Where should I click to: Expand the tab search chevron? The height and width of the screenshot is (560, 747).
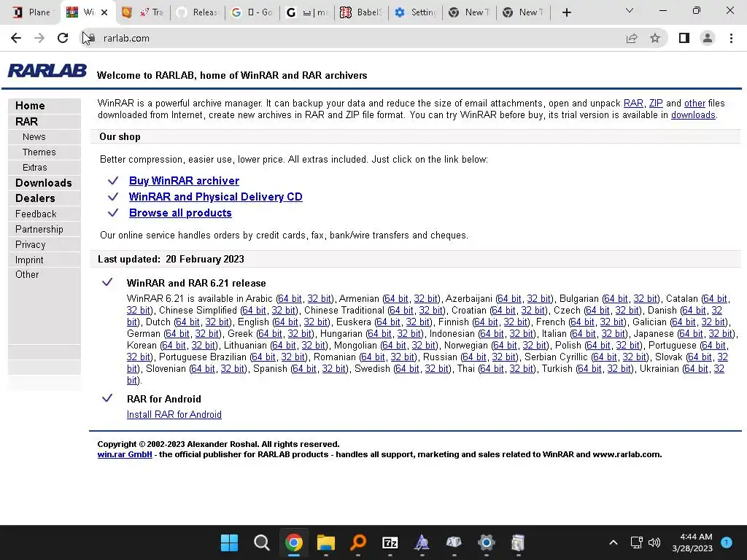pyautogui.click(x=630, y=10)
